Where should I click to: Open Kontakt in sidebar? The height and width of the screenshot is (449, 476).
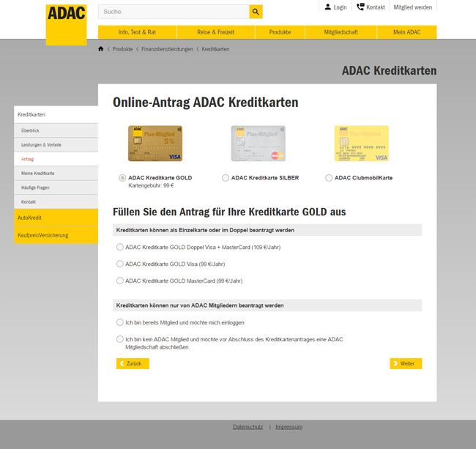tap(56, 202)
